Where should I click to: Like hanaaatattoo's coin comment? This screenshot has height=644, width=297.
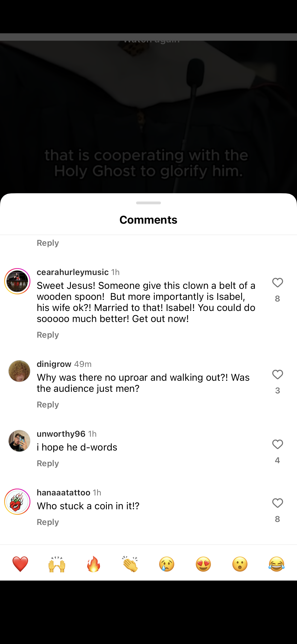[x=277, y=503]
